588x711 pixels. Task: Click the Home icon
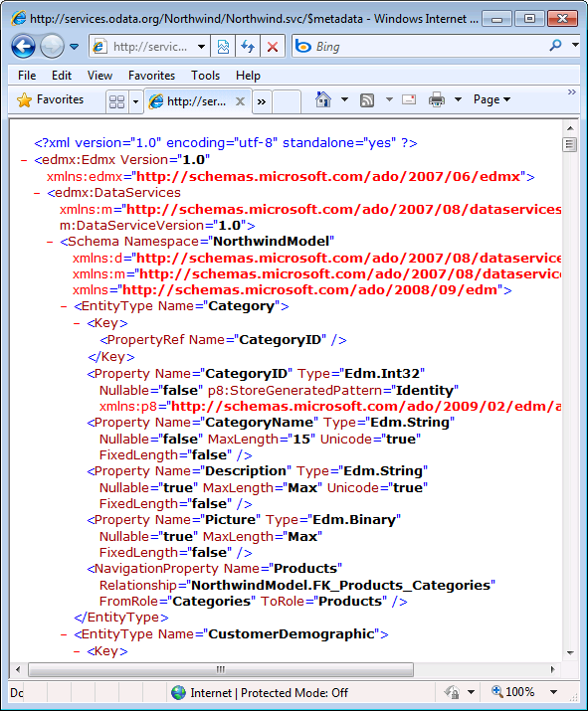pyautogui.click(x=323, y=99)
